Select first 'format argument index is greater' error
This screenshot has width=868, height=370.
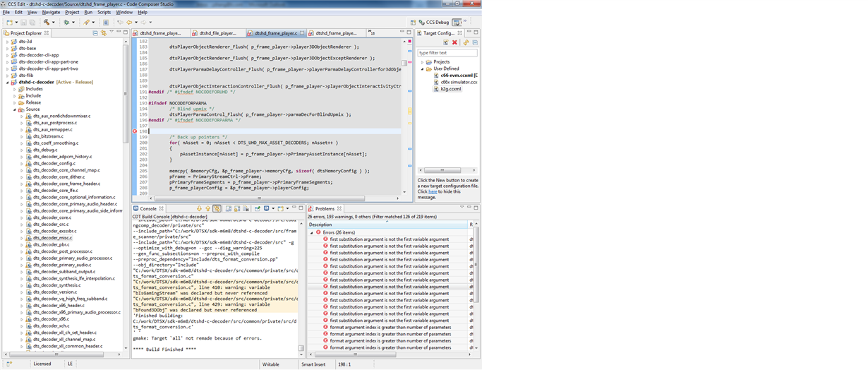pyautogui.click(x=390, y=327)
